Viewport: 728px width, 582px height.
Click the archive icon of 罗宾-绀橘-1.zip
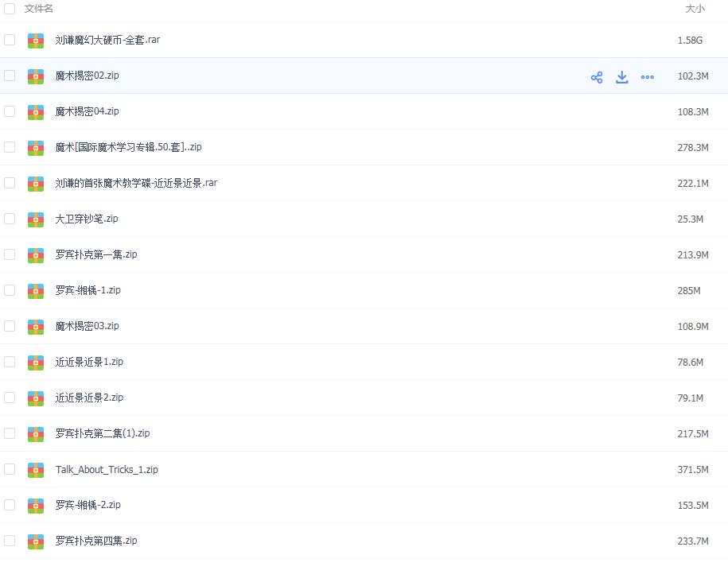(36, 291)
